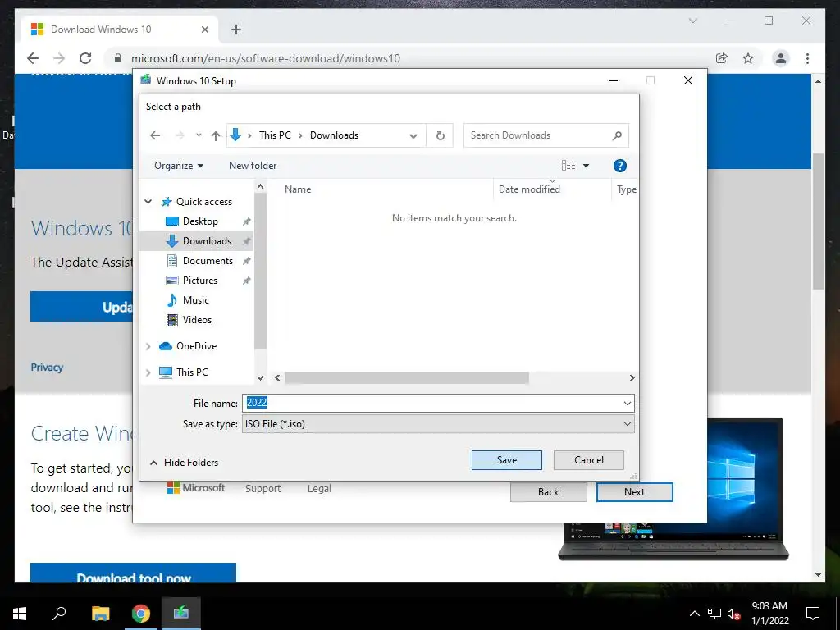The width and height of the screenshot is (840, 630).
Task: Go back in Chrome browser
Action: (33, 58)
